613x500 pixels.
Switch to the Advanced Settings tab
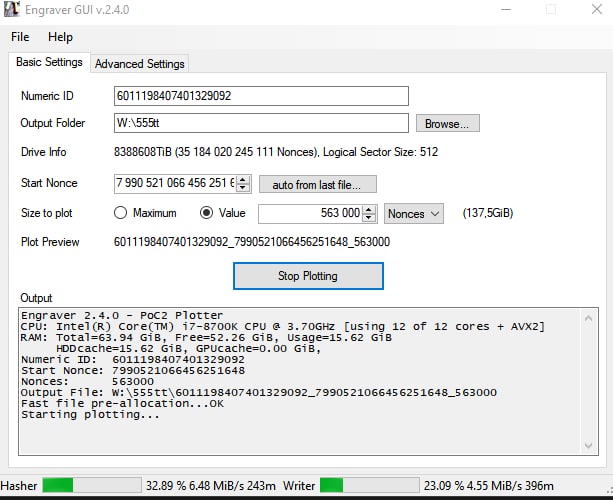click(x=140, y=64)
